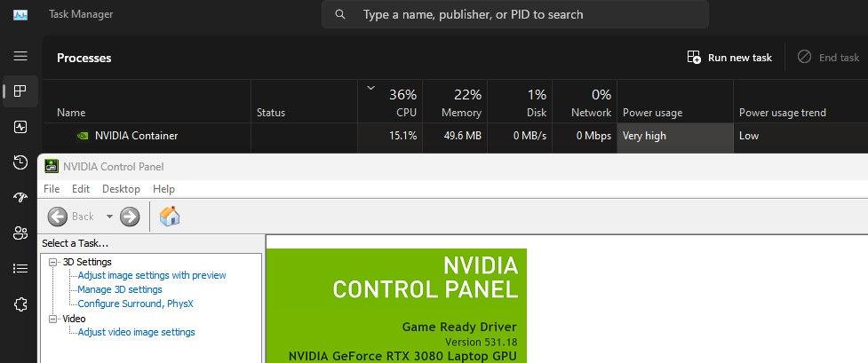Viewport: 868px width, 363px height.
Task: Go to NVIDIA Control Panel home icon
Action: (x=170, y=216)
